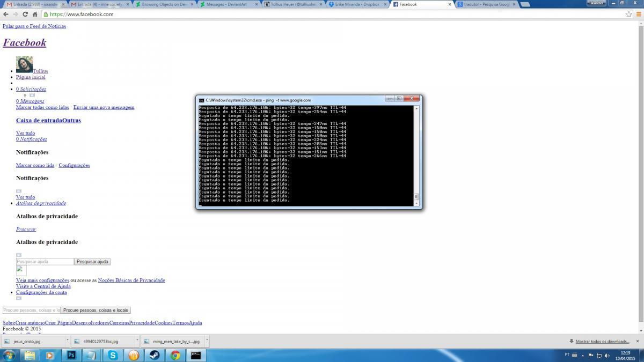Click the clock showing 12:19

click(x=625, y=352)
